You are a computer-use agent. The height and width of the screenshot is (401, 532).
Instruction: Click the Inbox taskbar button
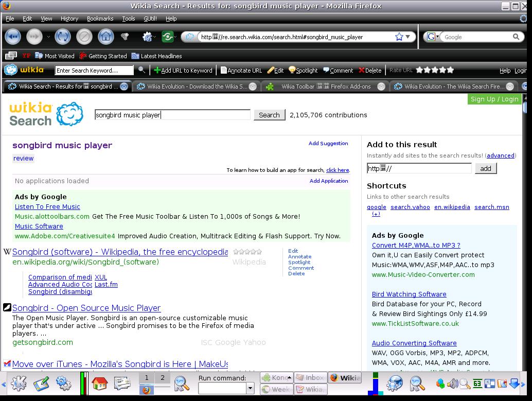pyautogui.click(x=310, y=377)
